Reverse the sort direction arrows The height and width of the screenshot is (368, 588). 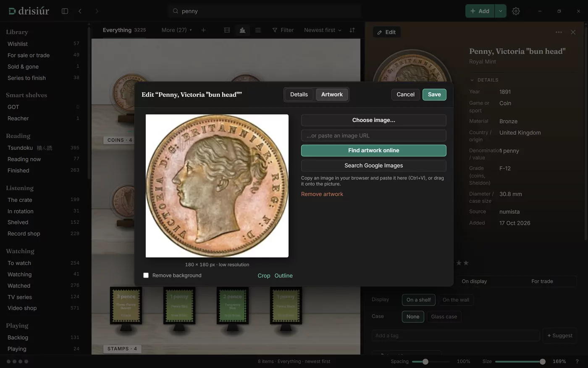tap(352, 30)
